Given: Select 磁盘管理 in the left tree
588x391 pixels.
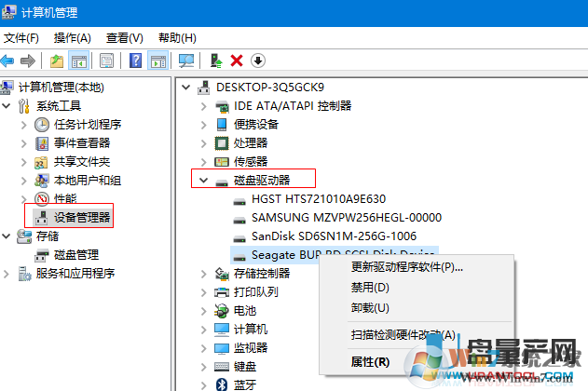Looking at the screenshot, I should [x=76, y=255].
